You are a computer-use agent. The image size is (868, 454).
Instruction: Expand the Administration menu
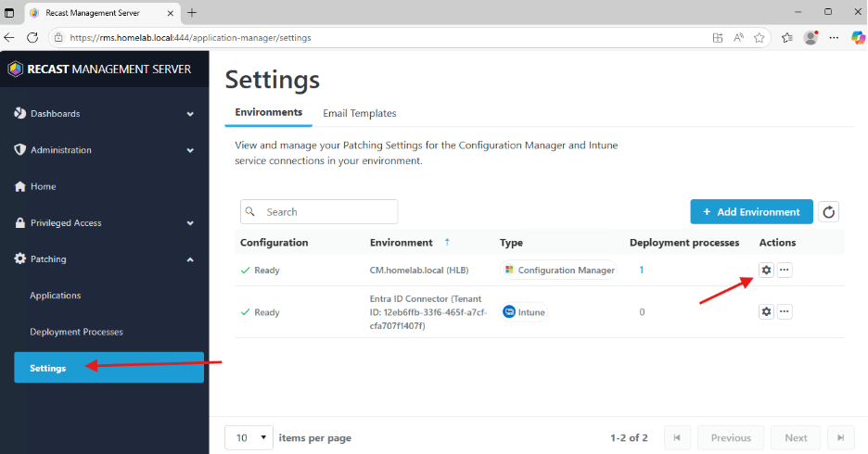[190, 150]
